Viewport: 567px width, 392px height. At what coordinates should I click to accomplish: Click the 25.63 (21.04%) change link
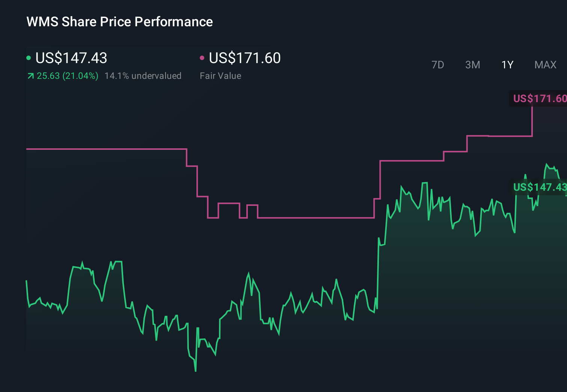coord(67,75)
